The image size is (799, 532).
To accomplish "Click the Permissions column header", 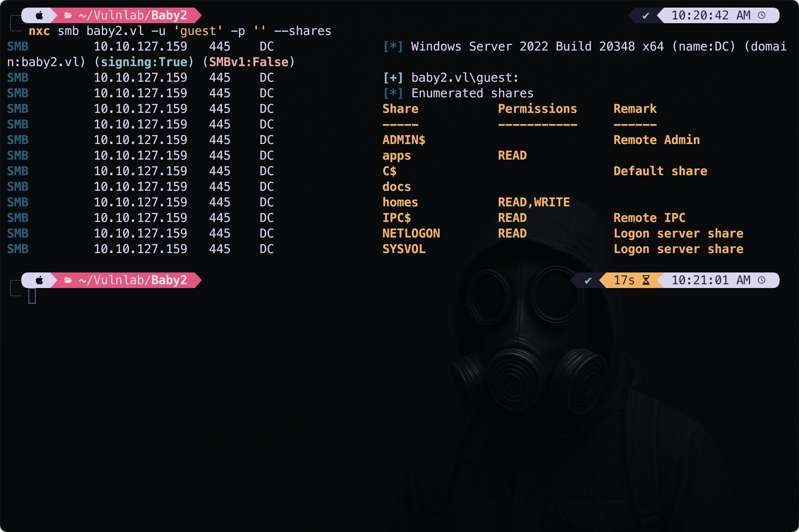I will coord(537,109).
